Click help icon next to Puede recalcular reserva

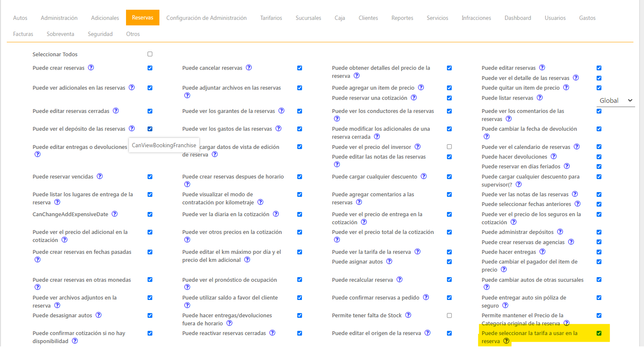point(399,280)
